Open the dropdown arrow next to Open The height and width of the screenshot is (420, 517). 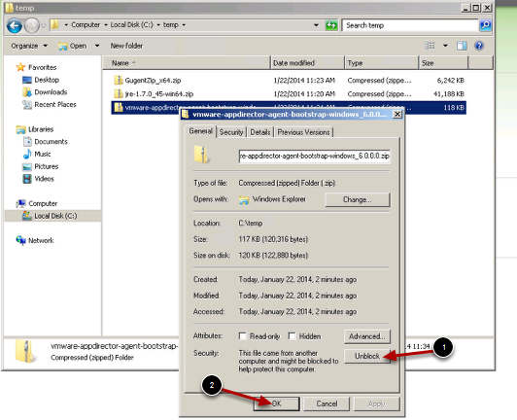(x=97, y=46)
